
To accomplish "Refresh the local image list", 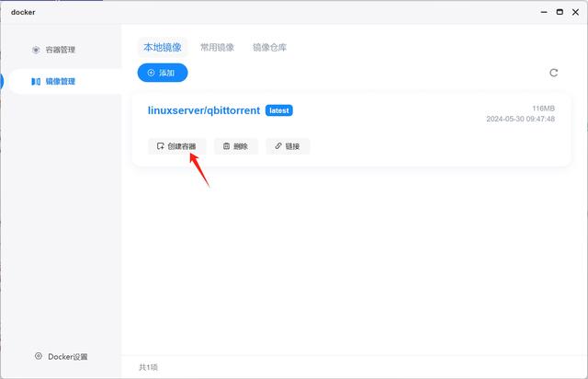I will 553,73.
